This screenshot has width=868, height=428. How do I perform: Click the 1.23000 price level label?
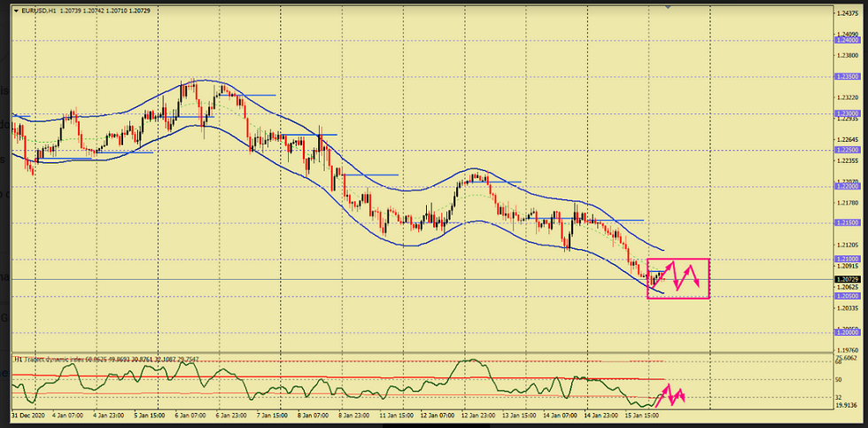pos(848,113)
